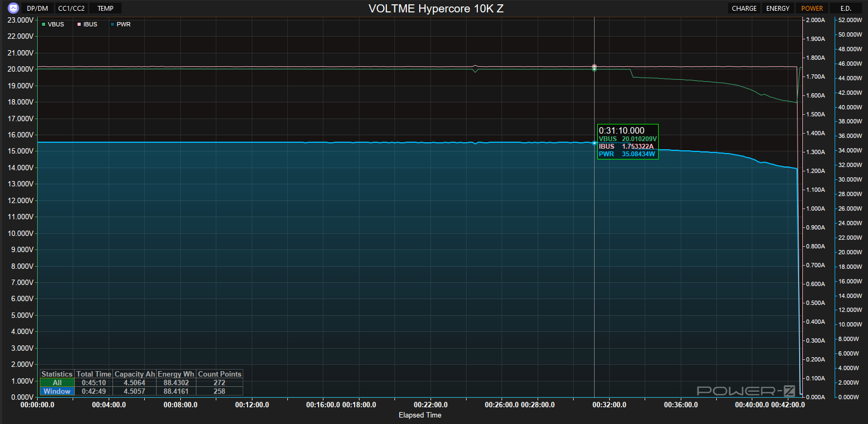Click the 23.000V voltage axis label
This screenshot has height=424, width=868.
(x=20, y=20)
